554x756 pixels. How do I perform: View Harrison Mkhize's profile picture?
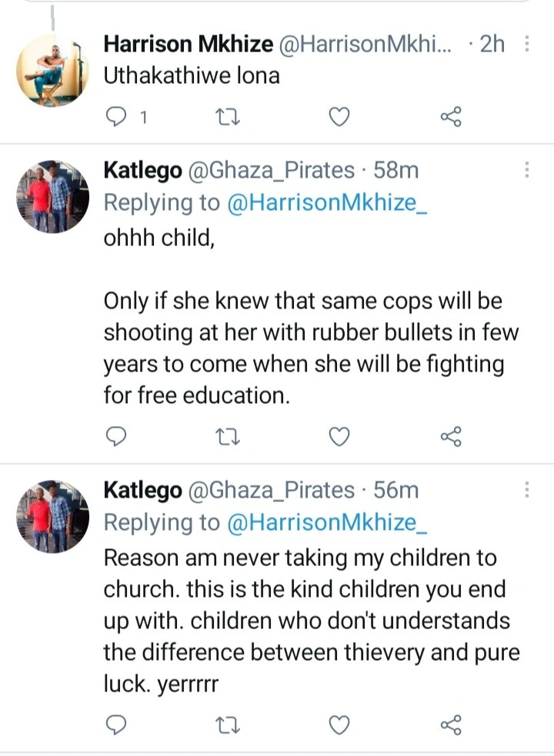pos(52,71)
